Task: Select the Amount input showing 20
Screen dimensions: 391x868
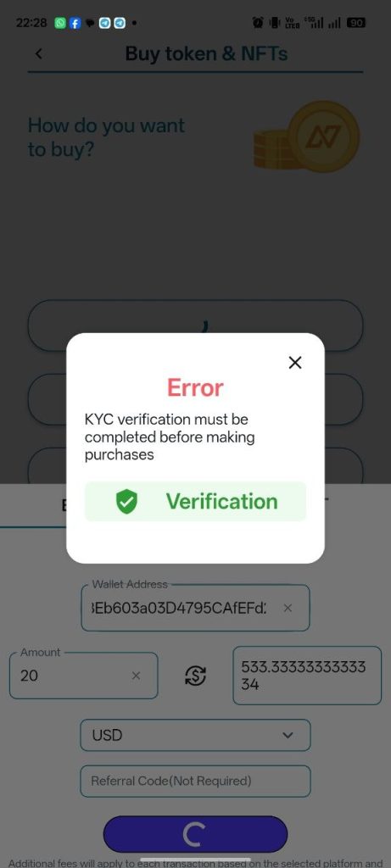Action: pos(84,676)
